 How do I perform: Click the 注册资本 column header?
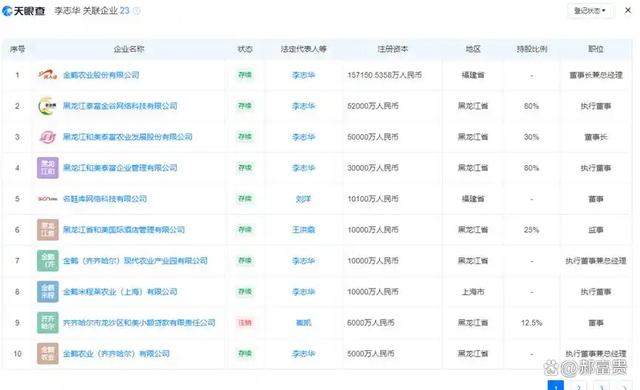tap(392, 49)
